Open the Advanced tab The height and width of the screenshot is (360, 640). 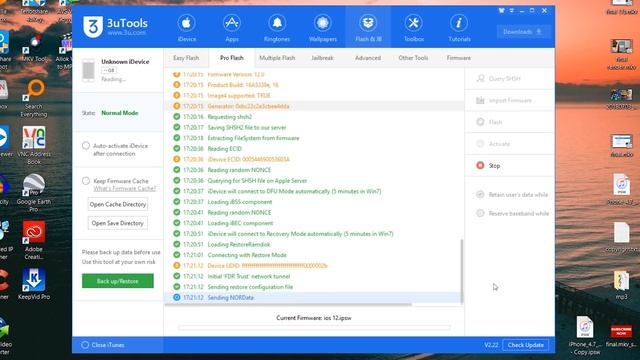pos(368,58)
